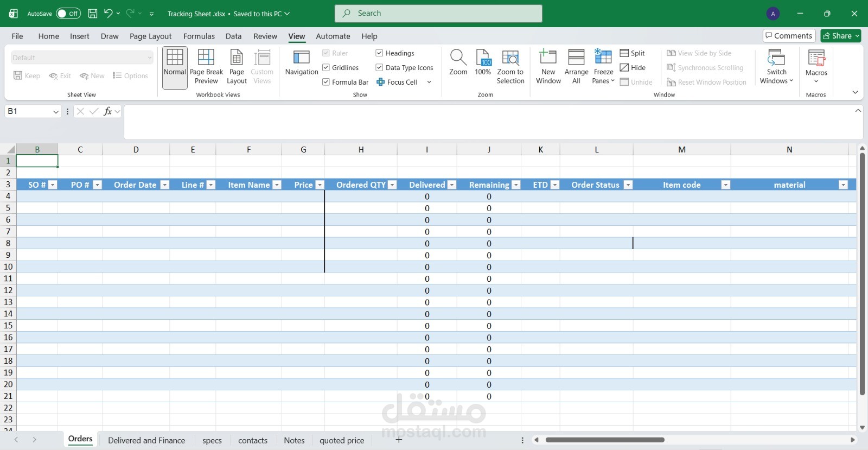868x450 pixels.
Task: Open the quoted price sheet tab
Action: [x=342, y=440]
